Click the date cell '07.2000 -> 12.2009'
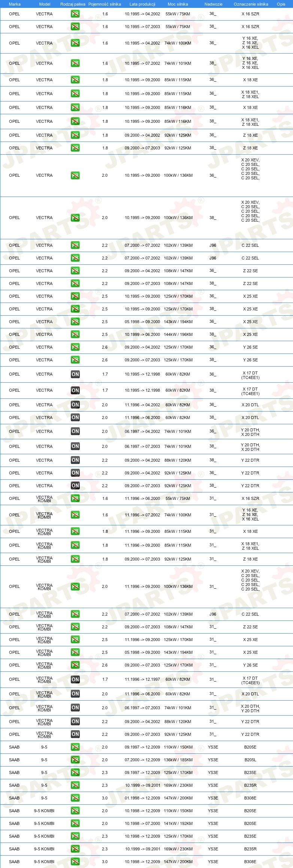 click(142, 760)
